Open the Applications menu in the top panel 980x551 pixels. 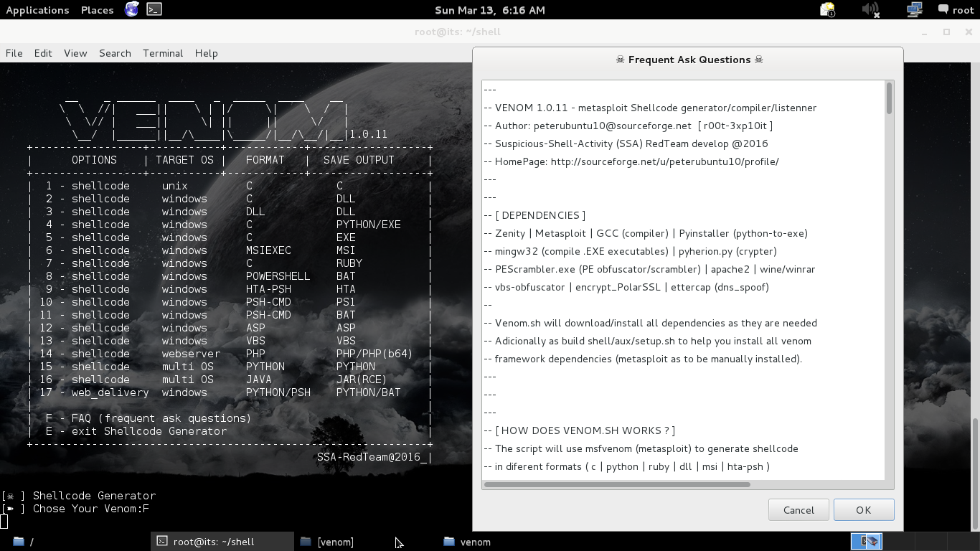tap(37, 9)
